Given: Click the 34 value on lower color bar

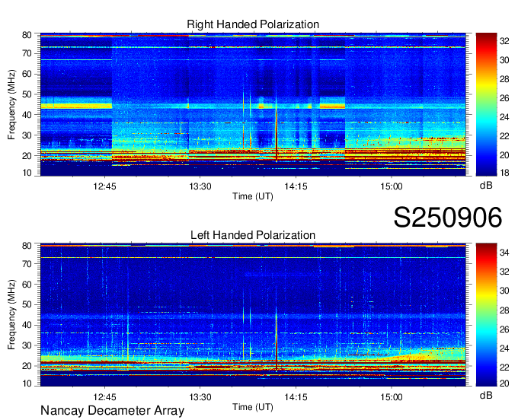Looking at the screenshot, I should point(504,253).
